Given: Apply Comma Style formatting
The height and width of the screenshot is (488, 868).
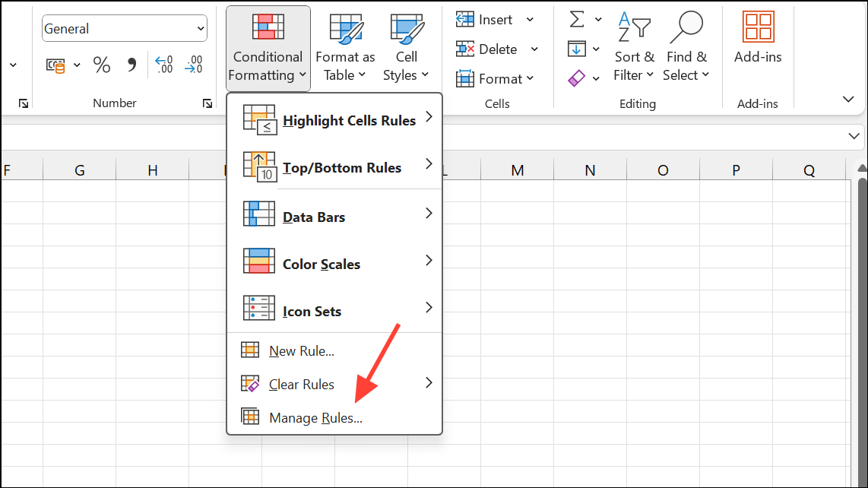Looking at the screenshot, I should pyautogui.click(x=131, y=65).
